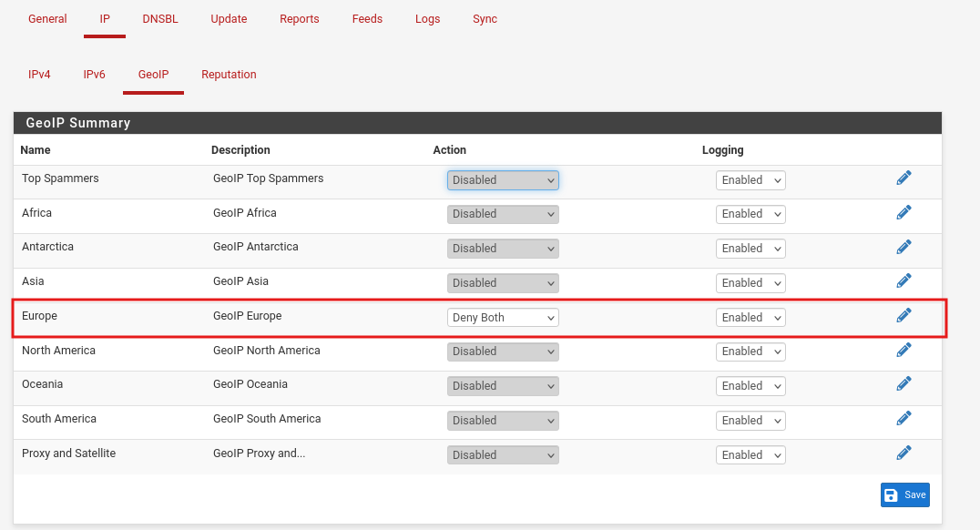This screenshot has height=530, width=980.
Task: Expand Proxy and Satellite Logging dropdown
Action: coord(750,455)
